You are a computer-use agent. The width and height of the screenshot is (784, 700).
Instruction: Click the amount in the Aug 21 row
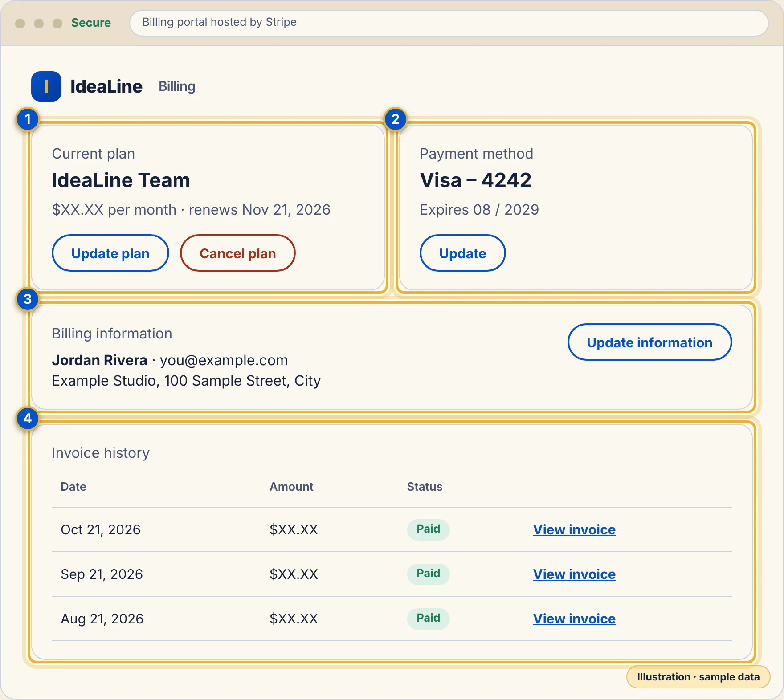tap(294, 619)
